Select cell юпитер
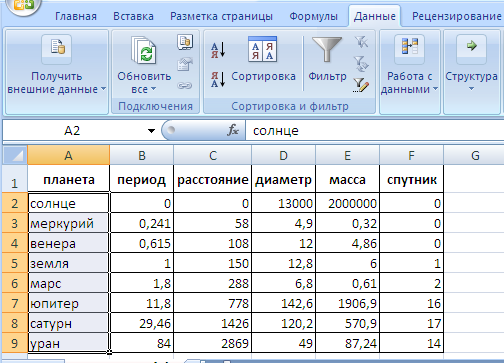 coord(69,303)
